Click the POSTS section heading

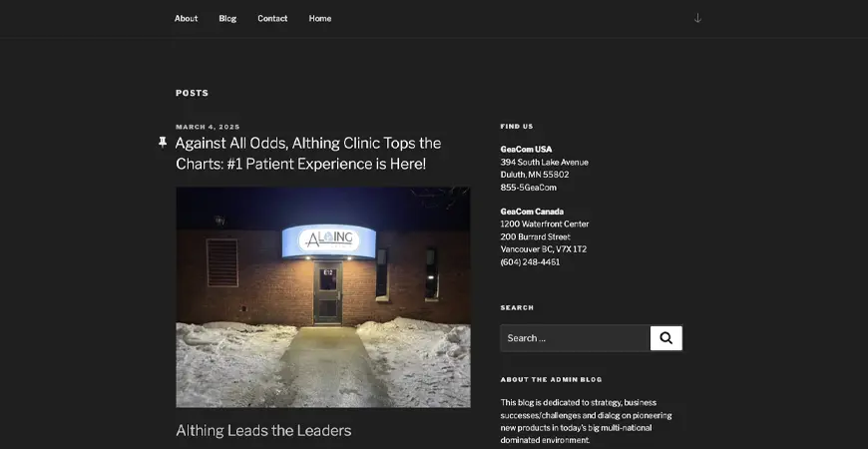coord(193,93)
